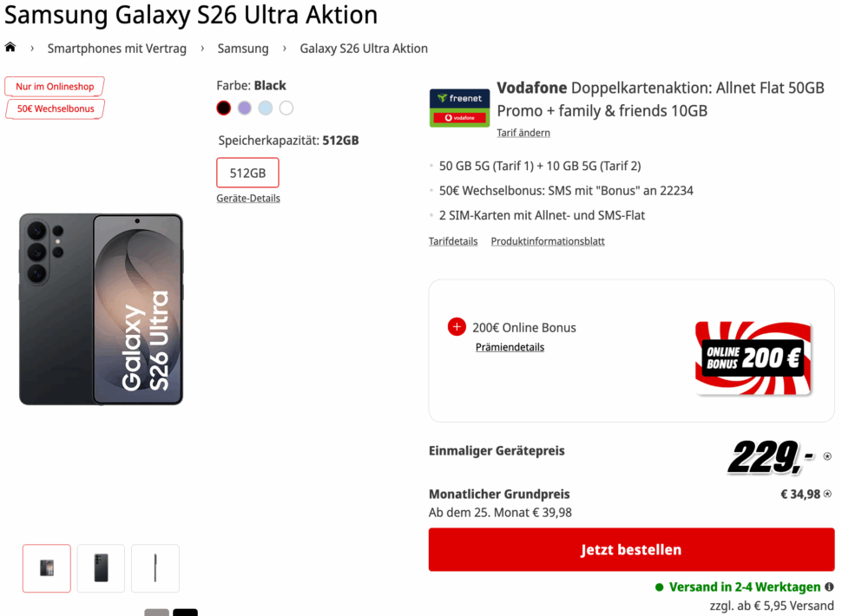The image size is (842, 616).
Task: Open the Tarif ändern link
Action: click(x=523, y=132)
